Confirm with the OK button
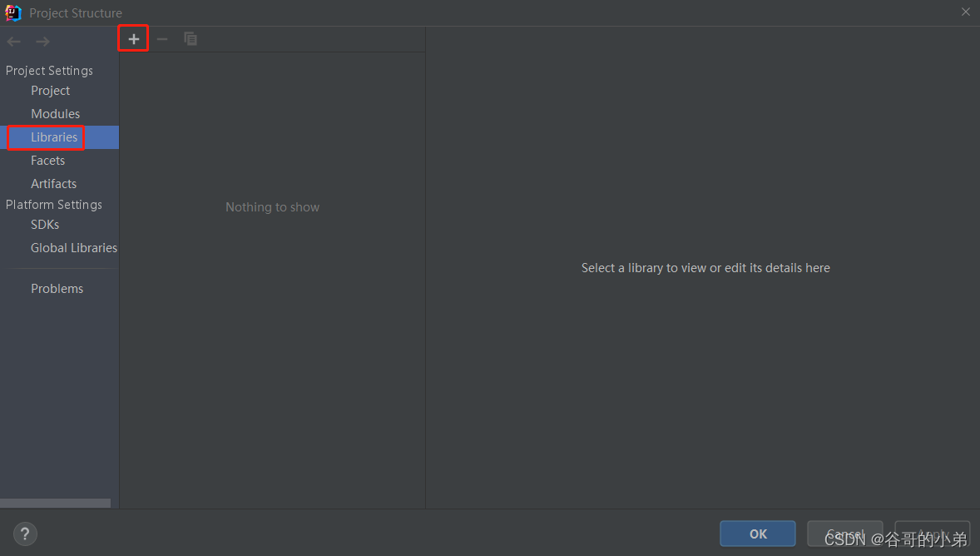The image size is (980, 556). [x=758, y=534]
